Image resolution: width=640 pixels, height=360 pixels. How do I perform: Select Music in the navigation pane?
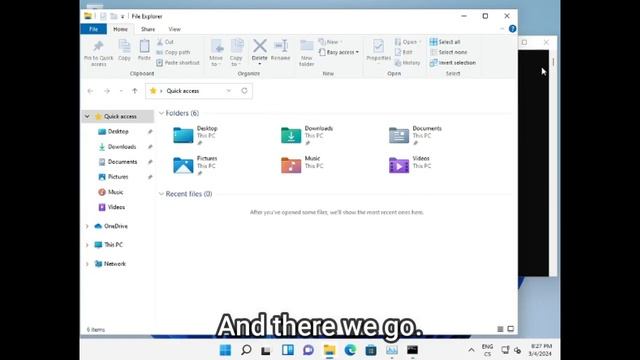pyautogui.click(x=116, y=192)
